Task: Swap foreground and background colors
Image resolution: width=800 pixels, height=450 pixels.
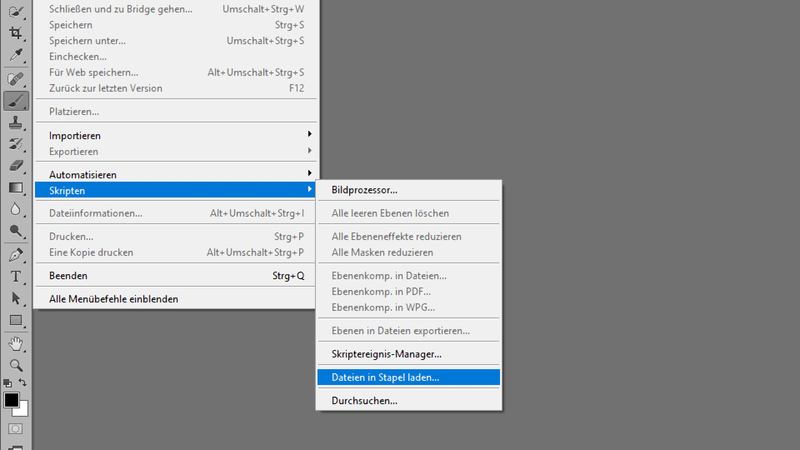Action: (x=22, y=382)
